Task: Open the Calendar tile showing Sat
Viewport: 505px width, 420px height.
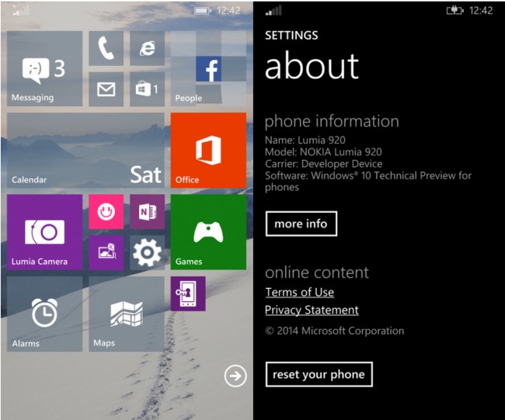Action: point(85,151)
